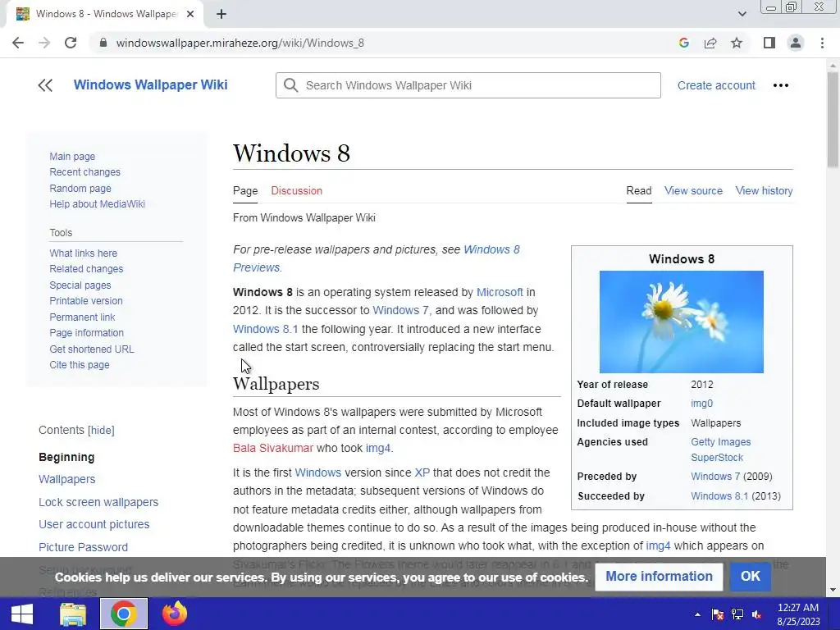Open Recent changes

pos(84,172)
